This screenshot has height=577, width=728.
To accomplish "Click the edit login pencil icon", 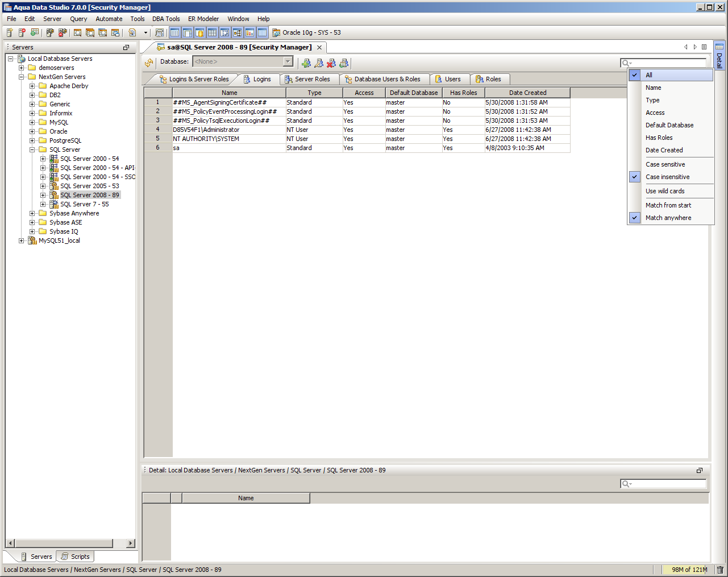I will pos(319,63).
